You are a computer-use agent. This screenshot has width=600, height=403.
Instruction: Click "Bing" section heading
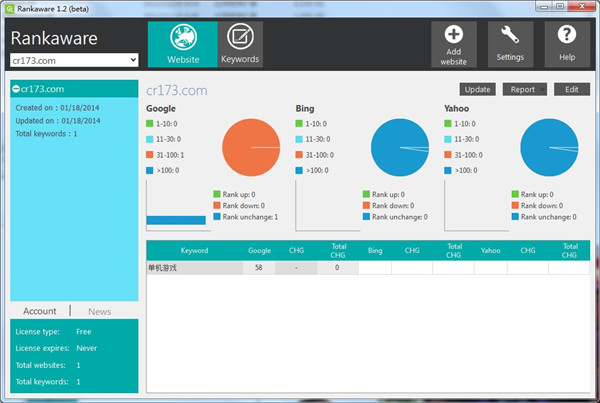[305, 109]
